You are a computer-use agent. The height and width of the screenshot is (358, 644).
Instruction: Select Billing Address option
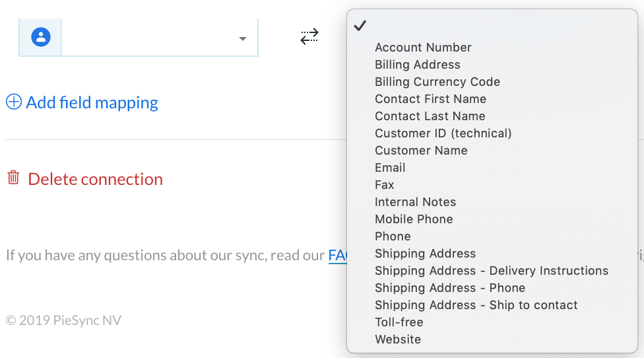click(x=417, y=65)
